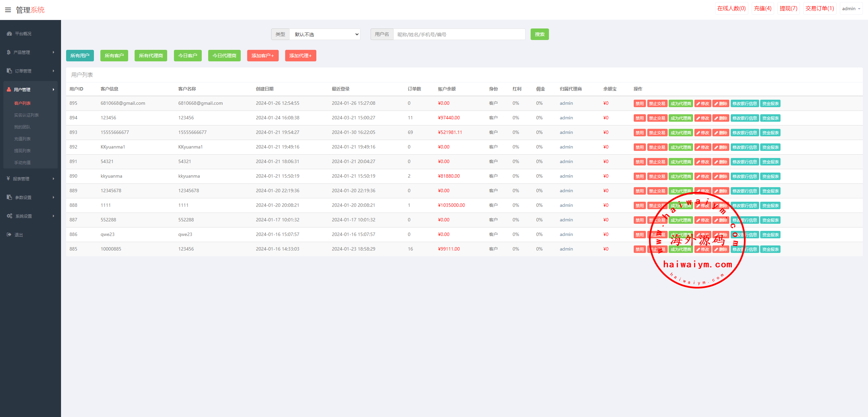Screen dimensions: 868x417
Task: Click the 报表管理 yen icon
Action: click(8, 179)
